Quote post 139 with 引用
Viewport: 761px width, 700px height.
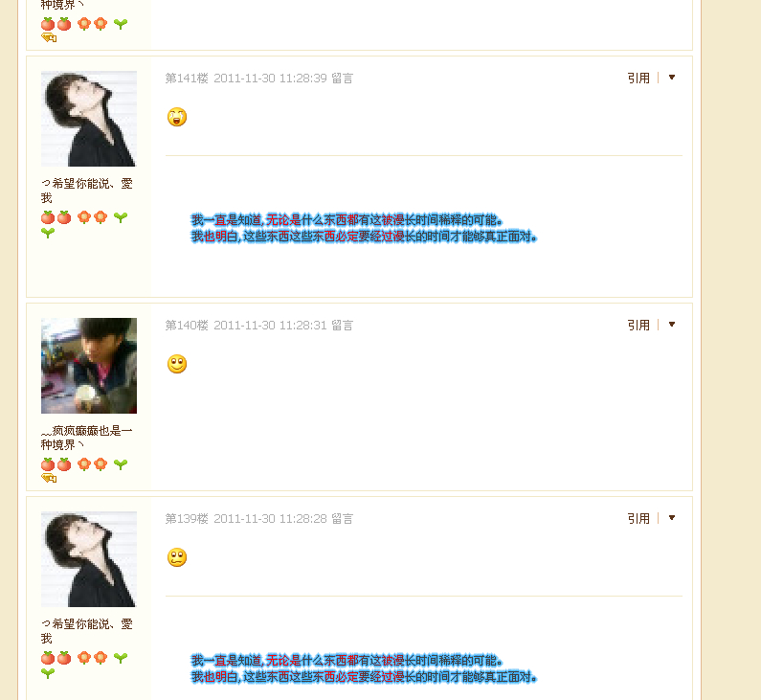pyautogui.click(x=638, y=518)
